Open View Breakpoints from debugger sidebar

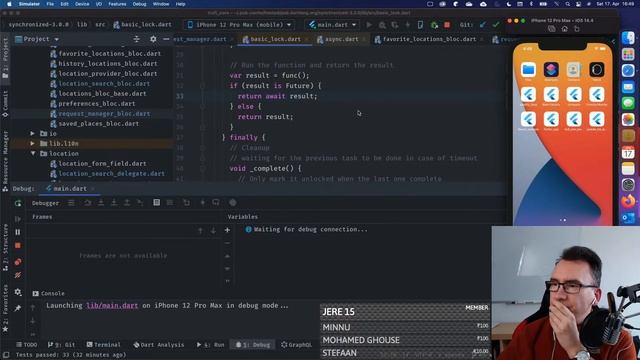[18, 262]
